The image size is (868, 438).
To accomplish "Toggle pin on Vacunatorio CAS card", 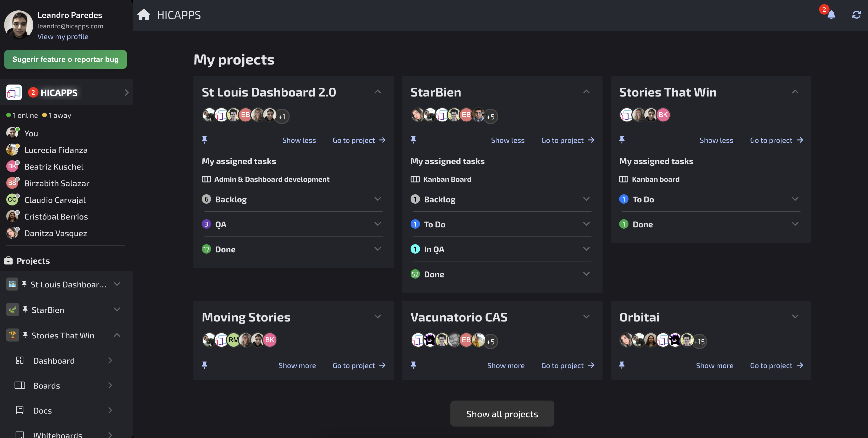I will (x=413, y=365).
